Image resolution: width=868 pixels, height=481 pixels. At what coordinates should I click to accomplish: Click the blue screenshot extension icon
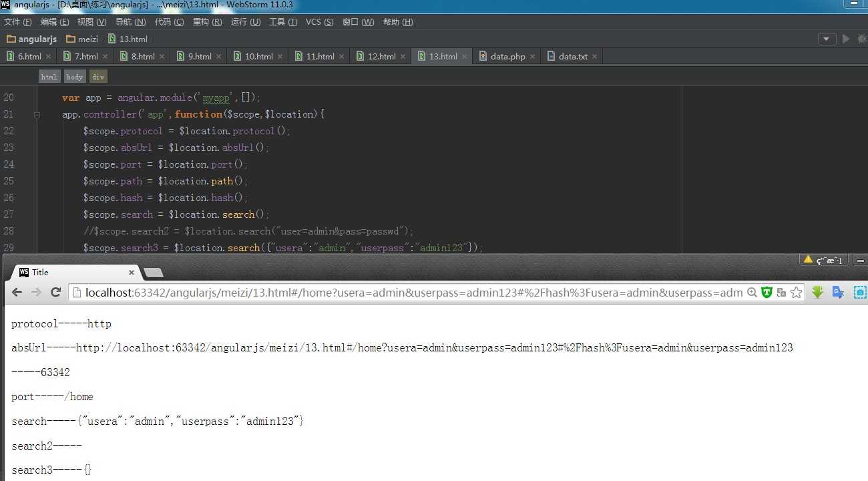coord(860,293)
